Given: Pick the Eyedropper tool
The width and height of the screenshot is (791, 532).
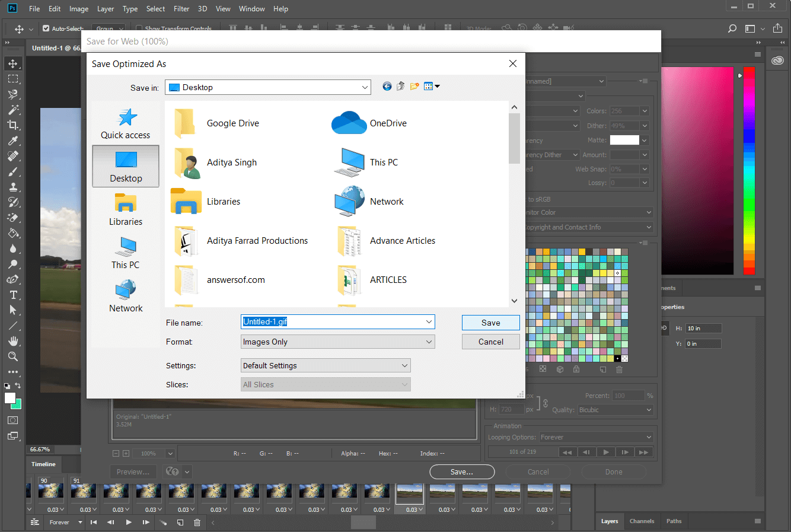Looking at the screenshot, I should pos(12,141).
